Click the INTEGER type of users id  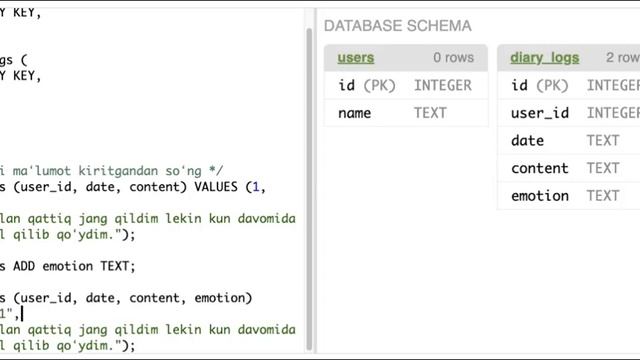[x=443, y=85]
